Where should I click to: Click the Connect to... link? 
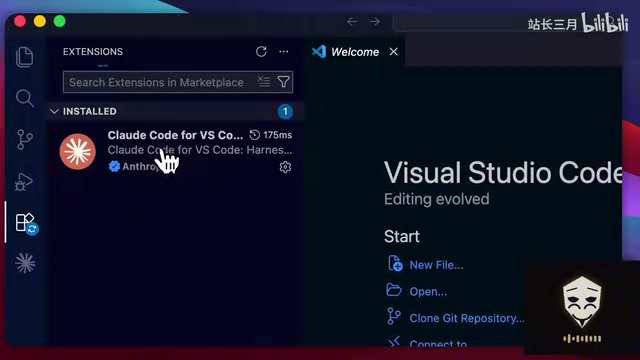pos(438,344)
